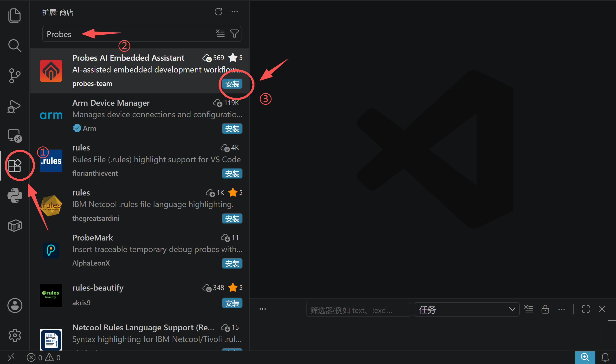
Task: Open the "ProbeMark" extension title
Action: [x=93, y=238]
